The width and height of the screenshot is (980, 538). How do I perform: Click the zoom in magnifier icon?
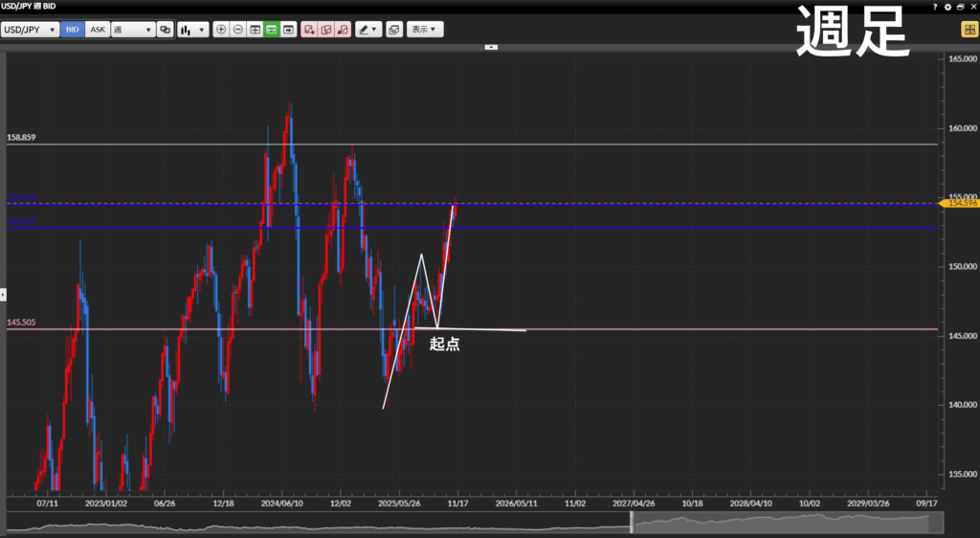[x=221, y=30]
